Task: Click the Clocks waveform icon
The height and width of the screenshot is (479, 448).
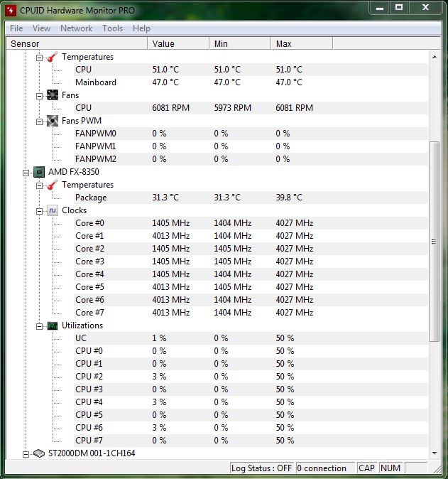Action: (53, 210)
